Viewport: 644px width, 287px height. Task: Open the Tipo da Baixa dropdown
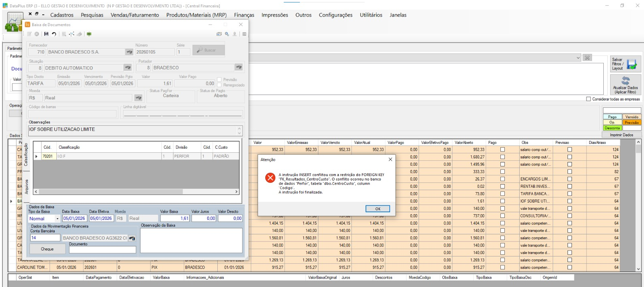click(58, 219)
